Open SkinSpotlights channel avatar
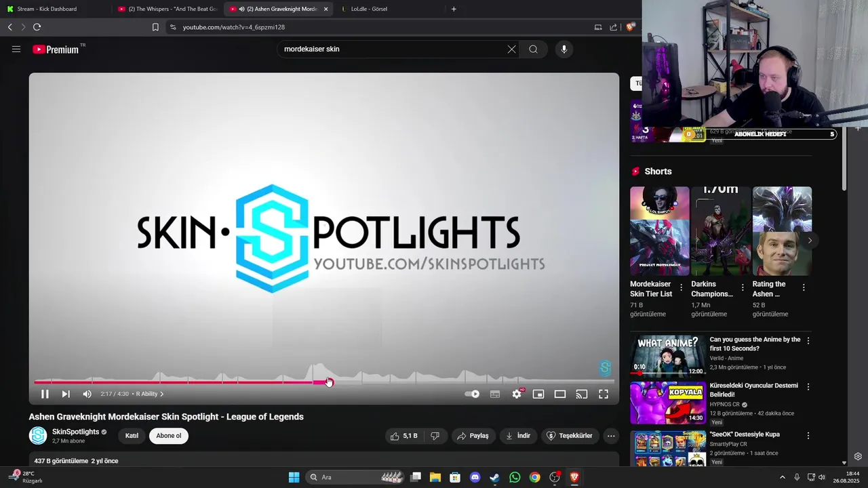868x488 pixels. 38,436
